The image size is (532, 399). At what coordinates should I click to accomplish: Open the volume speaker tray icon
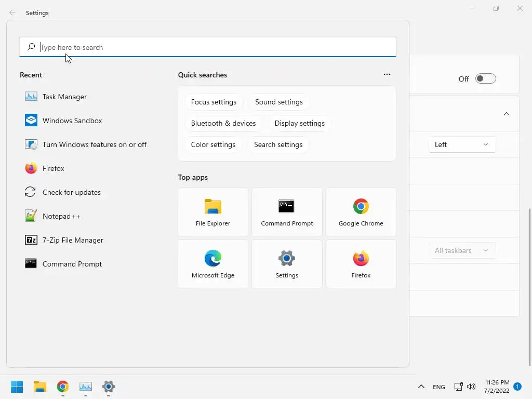471,387
